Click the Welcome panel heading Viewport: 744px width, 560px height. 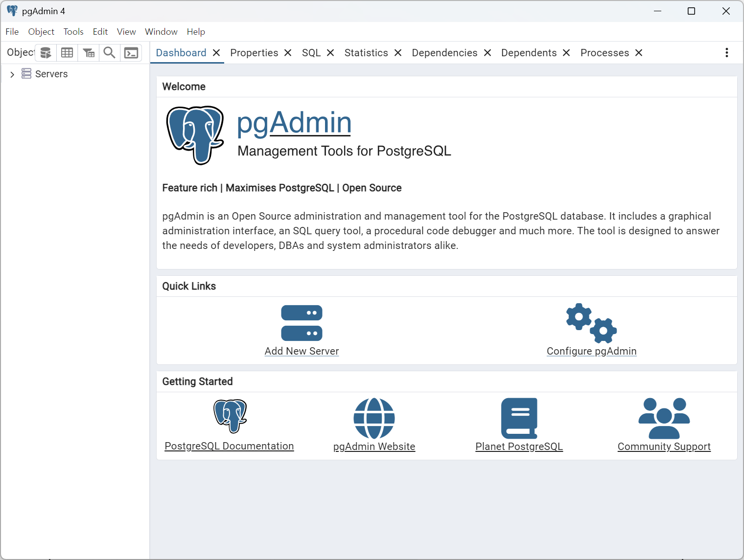tap(184, 87)
